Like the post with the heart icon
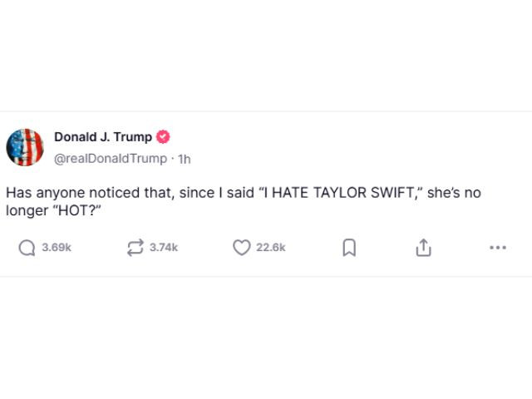The height and width of the screenshot is (399, 532). (242, 248)
